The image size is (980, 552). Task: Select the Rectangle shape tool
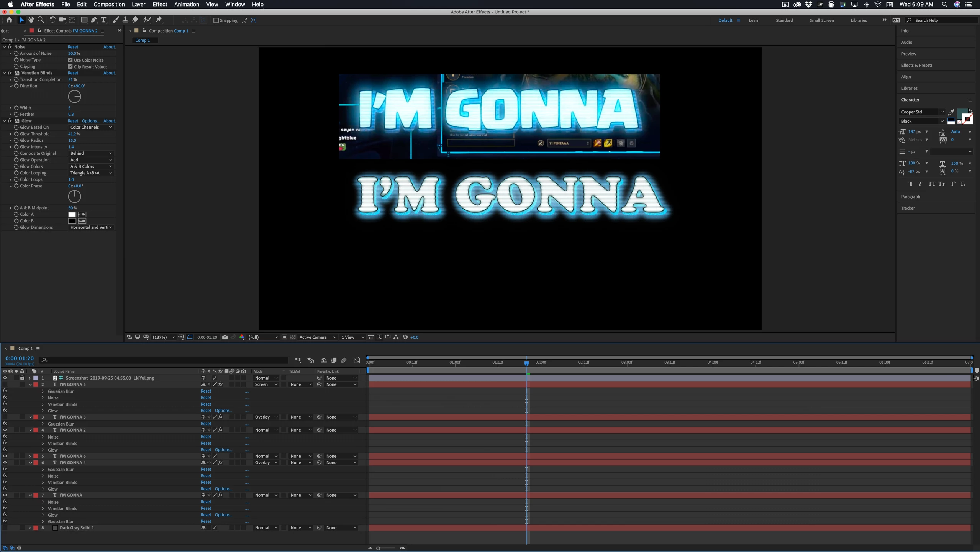click(x=84, y=20)
